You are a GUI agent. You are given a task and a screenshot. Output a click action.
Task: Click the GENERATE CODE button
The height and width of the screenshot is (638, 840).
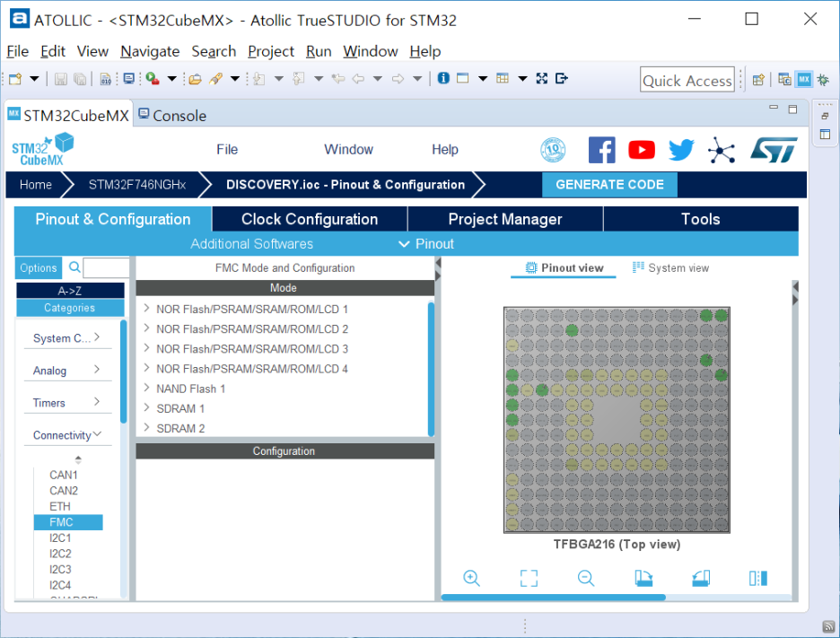609,185
